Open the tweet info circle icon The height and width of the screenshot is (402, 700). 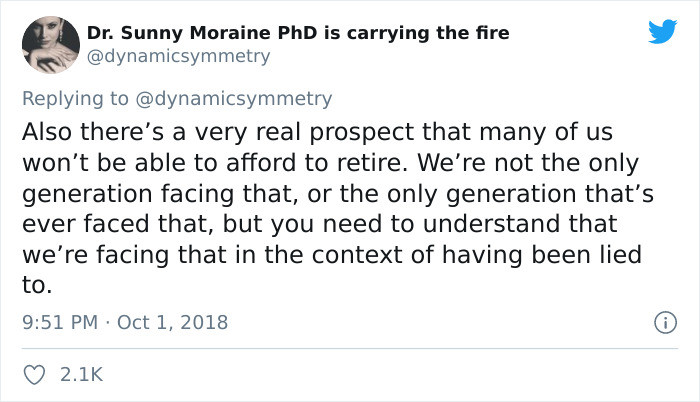pyautogui.click(x=666, y=322)
